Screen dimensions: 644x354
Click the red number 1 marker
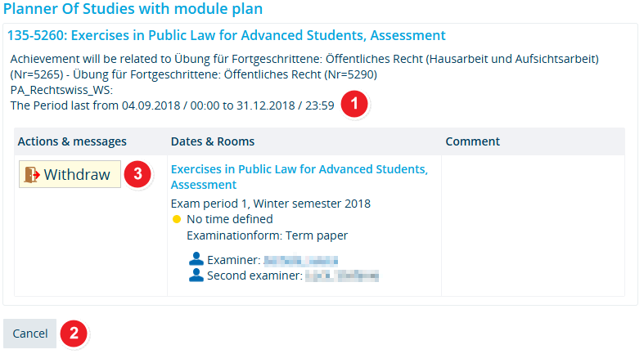click(x=354, y=104)
